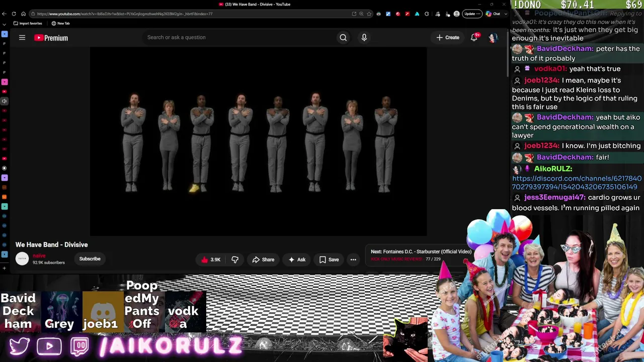This screenshot has height=362, width=644.
Task: Go to the browser home page
Action: pos(23,14)
